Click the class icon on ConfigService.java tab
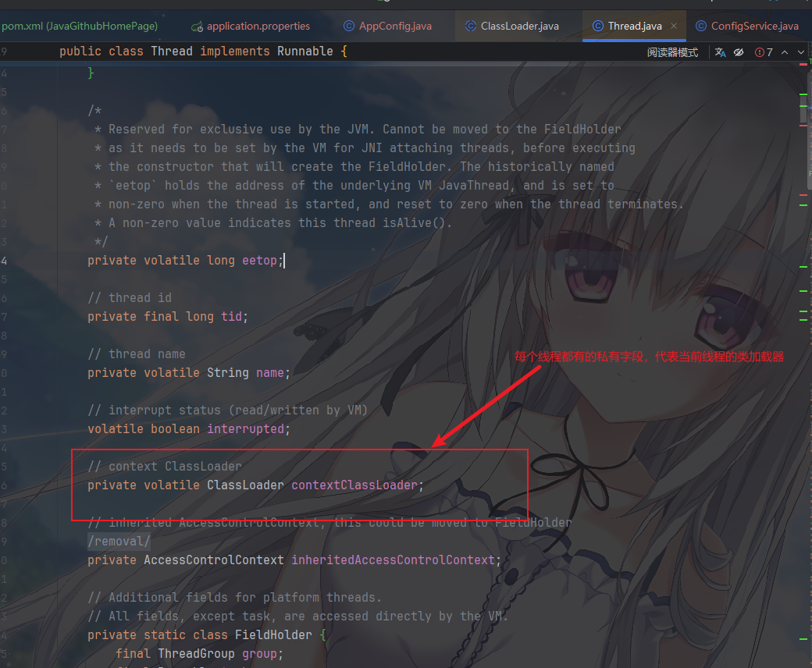 click(701, 27)
